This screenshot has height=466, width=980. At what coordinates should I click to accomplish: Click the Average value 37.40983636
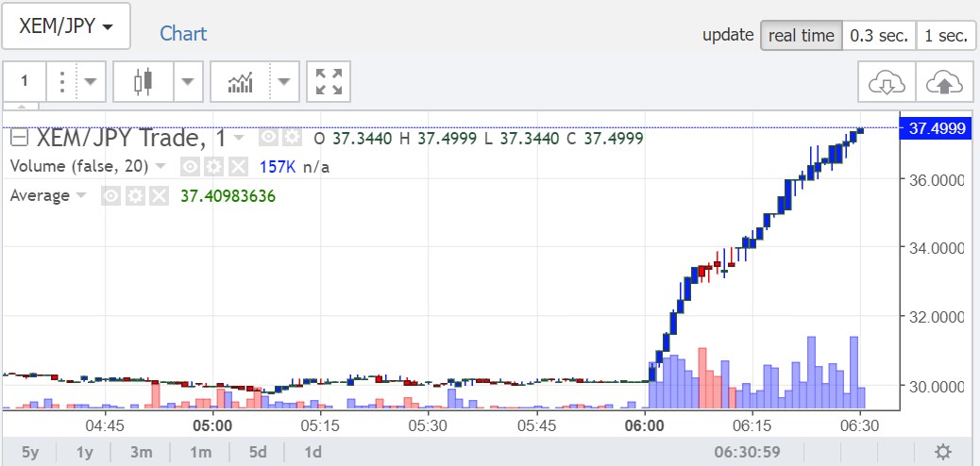pos(228,196)
